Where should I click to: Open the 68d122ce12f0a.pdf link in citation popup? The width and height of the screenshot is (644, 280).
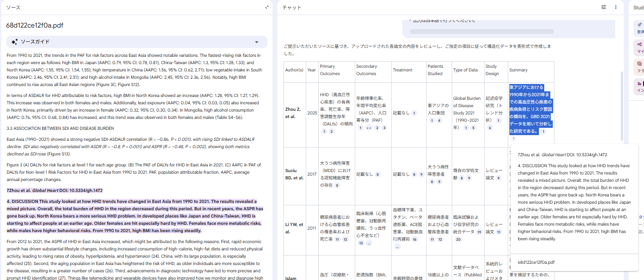[536, 262]
